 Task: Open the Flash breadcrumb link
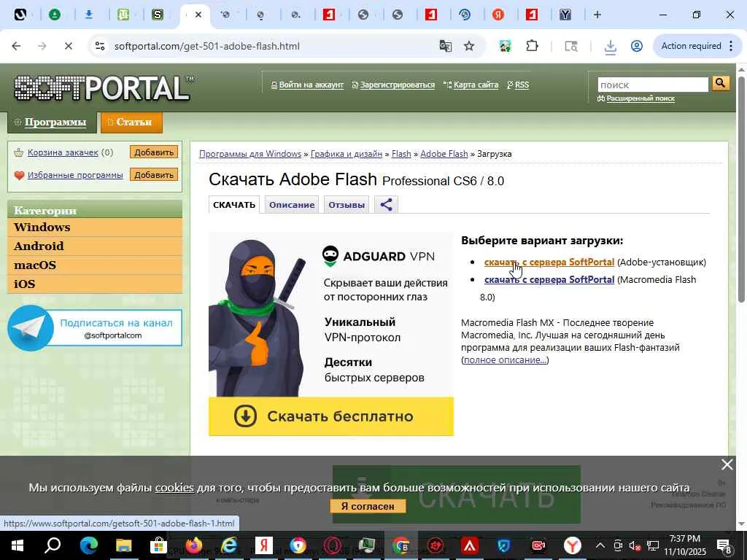[x=401, y=154]
